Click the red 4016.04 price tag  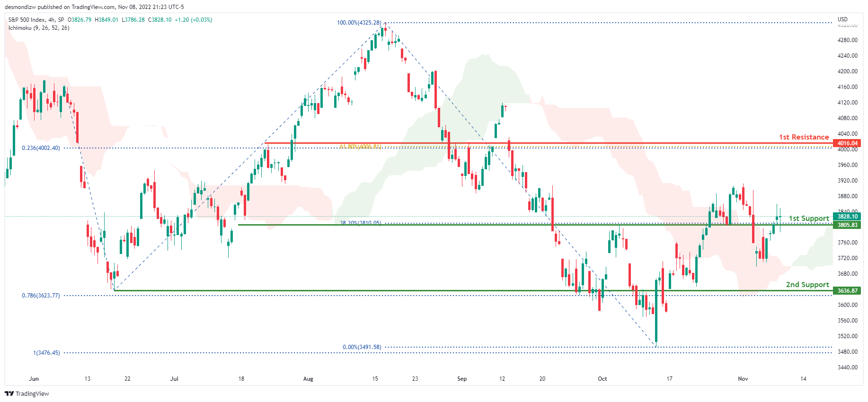click(847, 143)
